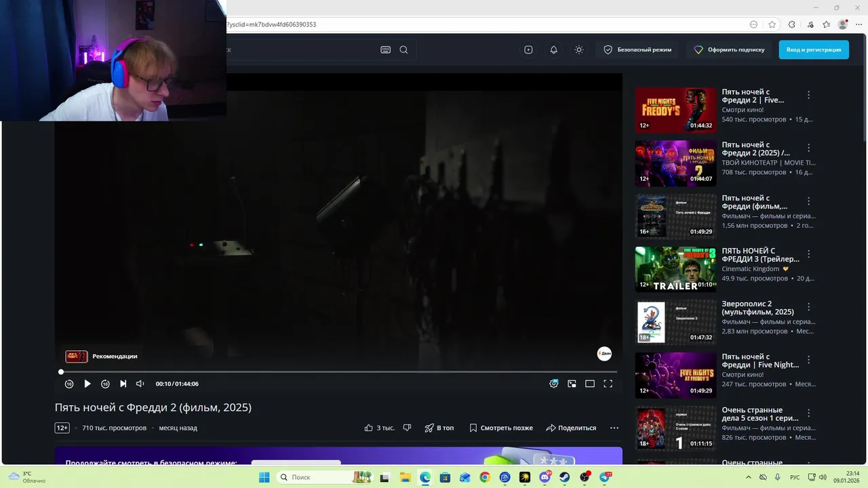Enter fullscreen mode in player
The width and height of the screenshot is (868, 488).
click(608, 384)
